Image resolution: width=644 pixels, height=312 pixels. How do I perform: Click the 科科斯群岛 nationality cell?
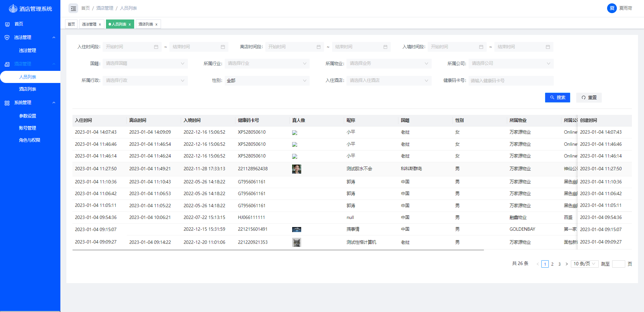tap(412, 169)
